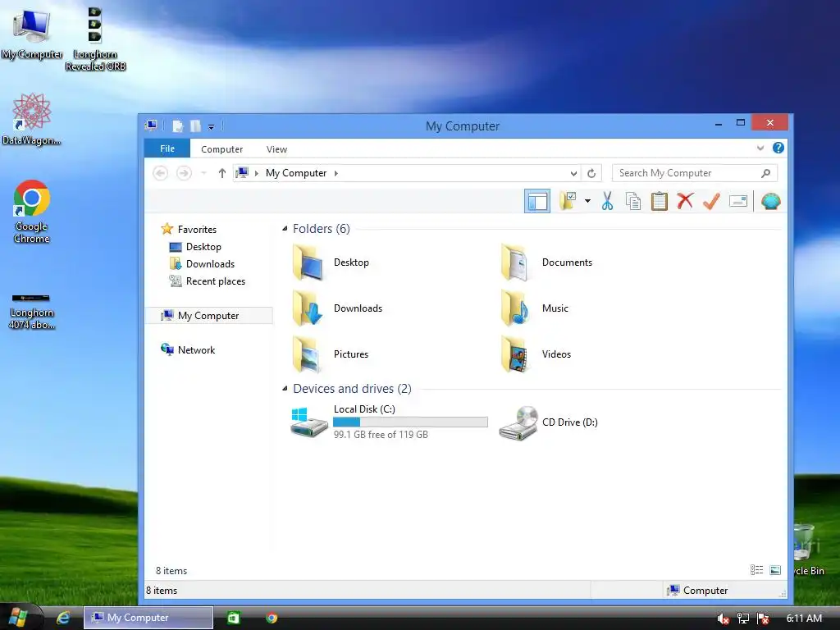
Task: Click the Local Disk C: usage bar
Action: 410,422
